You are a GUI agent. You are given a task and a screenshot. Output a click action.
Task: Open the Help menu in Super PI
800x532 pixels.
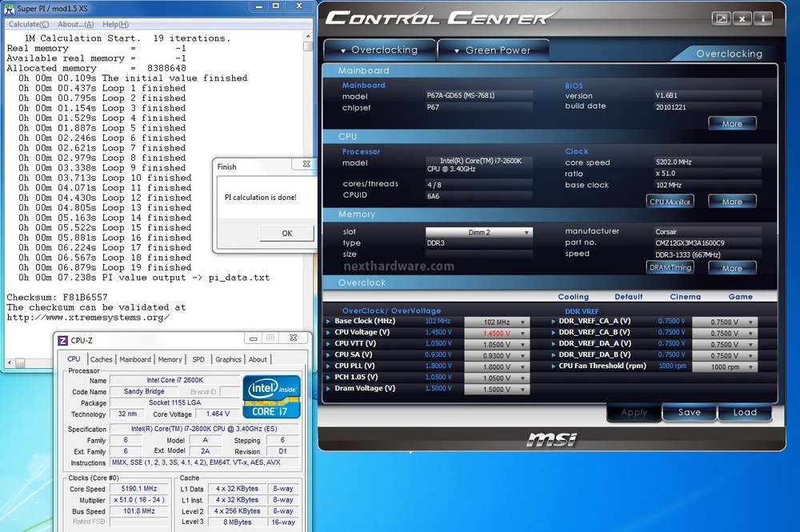tap(115, 24)
